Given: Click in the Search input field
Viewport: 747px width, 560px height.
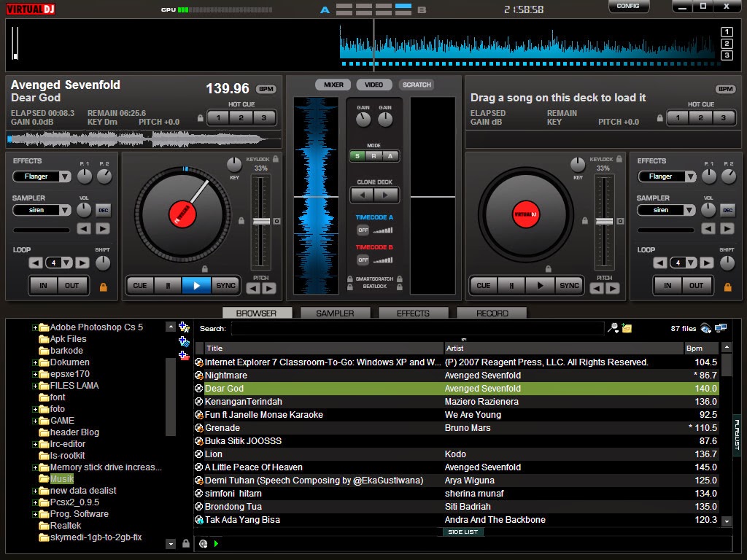Looking at the screenshot, I should [x=417, y=328].
